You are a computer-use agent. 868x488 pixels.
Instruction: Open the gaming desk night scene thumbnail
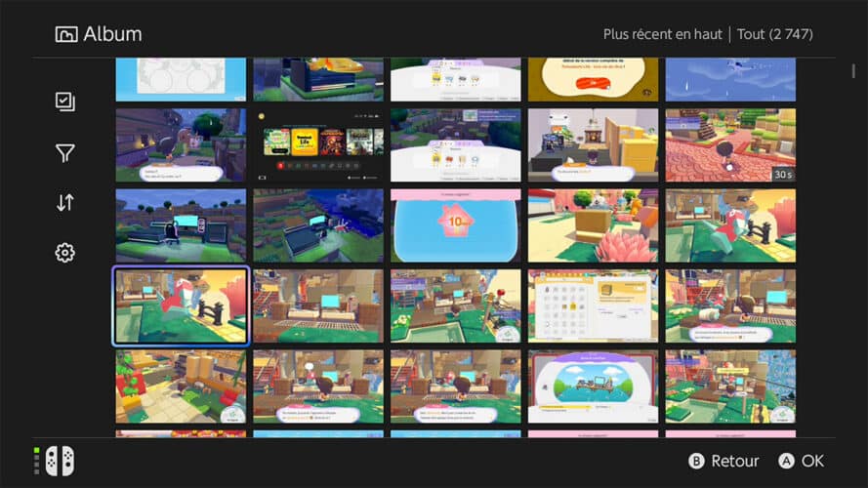tap(181, 225)
